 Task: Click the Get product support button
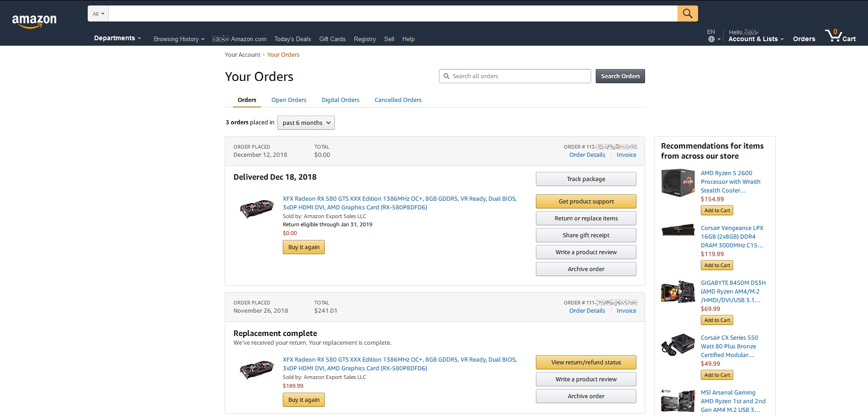pyautogui.click(x=586, y=202)
